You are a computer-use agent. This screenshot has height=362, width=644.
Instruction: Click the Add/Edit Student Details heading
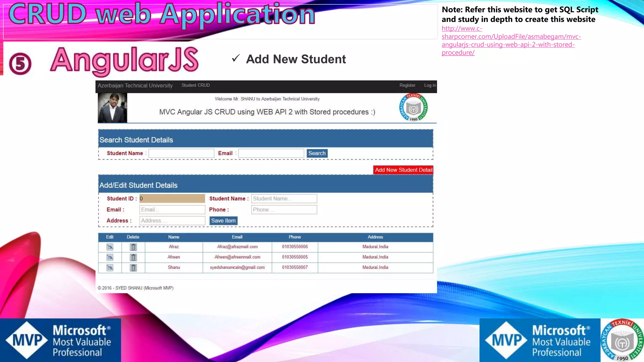click(138, 185)
